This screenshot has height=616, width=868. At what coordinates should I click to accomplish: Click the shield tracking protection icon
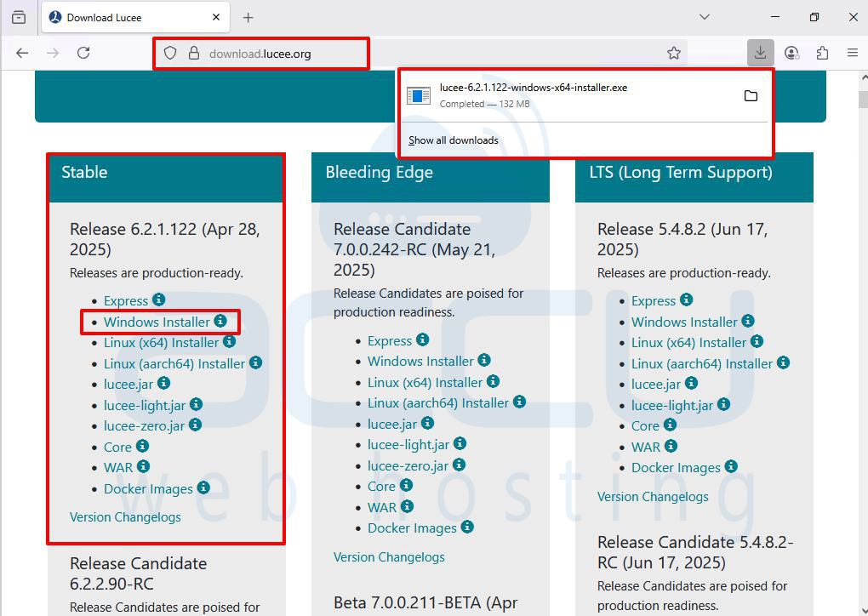[x=170, y=53]
